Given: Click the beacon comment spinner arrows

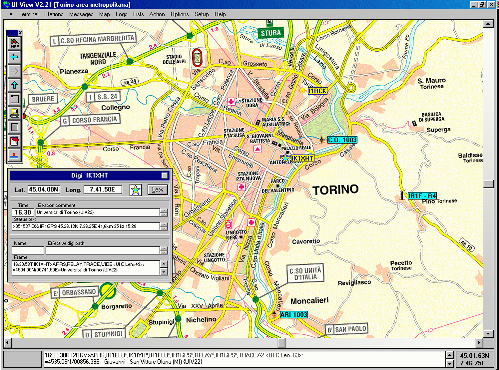Looking at the screenshot, I should coord(164,212).
